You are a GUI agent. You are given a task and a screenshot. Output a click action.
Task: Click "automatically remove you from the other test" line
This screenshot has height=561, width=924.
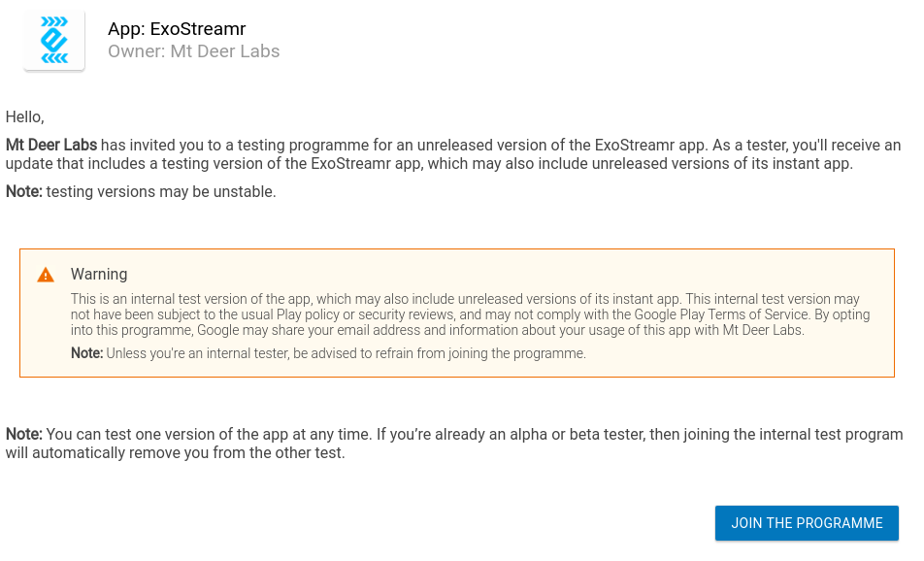188,453
